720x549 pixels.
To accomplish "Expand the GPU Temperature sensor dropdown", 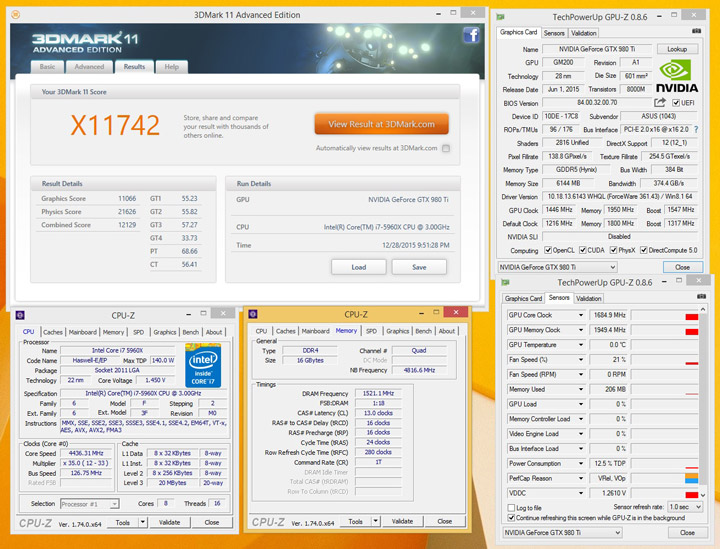I will click(x=581, y=345).
